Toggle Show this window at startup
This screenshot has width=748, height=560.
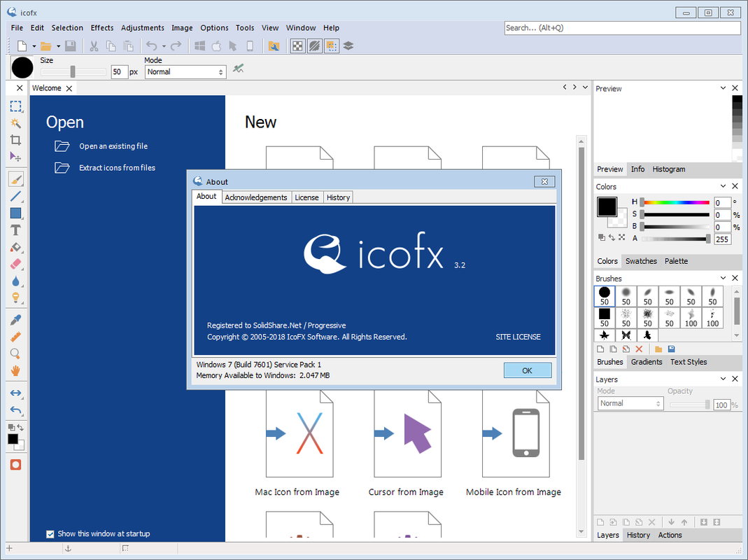(50, 533)
